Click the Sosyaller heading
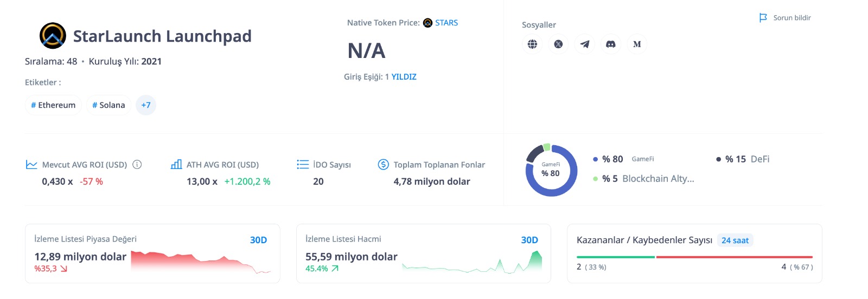Screen dimensions: 868x299 coord(539,25)
